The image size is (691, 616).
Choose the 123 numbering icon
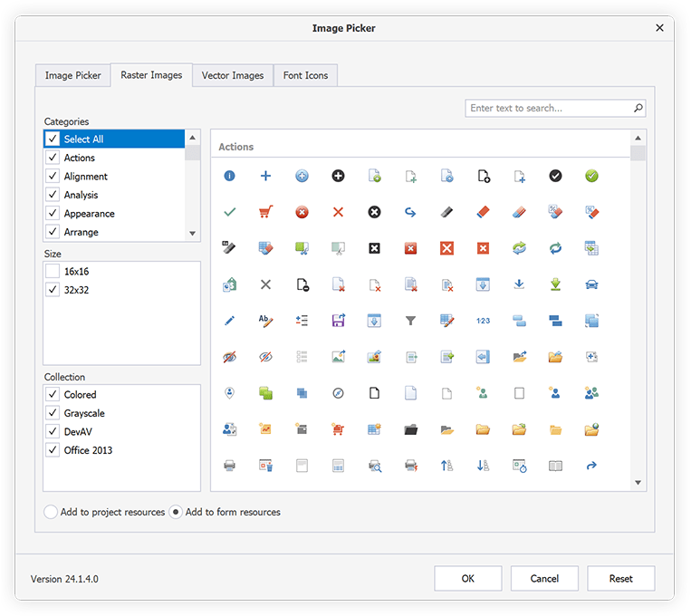pyautogui.click(x=483, y=321)
